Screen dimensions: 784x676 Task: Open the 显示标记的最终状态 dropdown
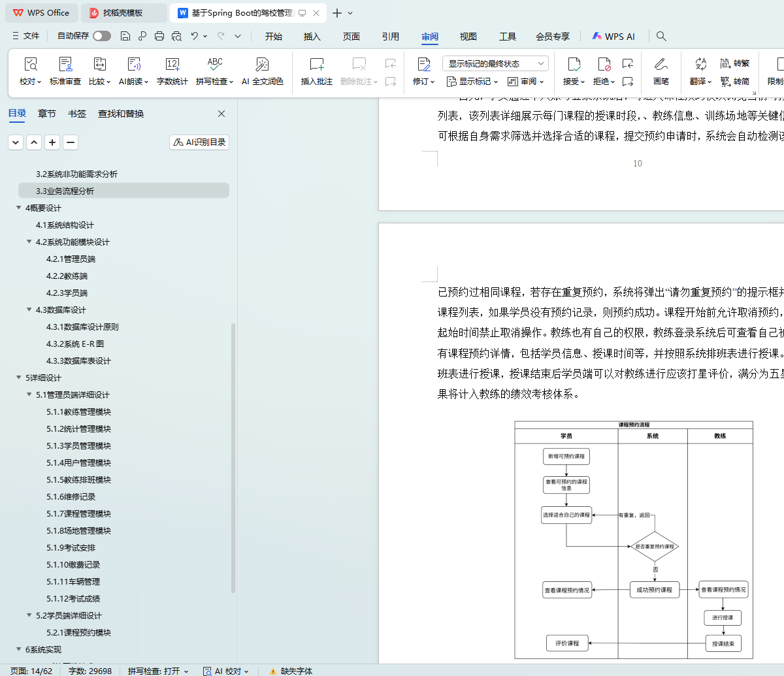(495, 63)
